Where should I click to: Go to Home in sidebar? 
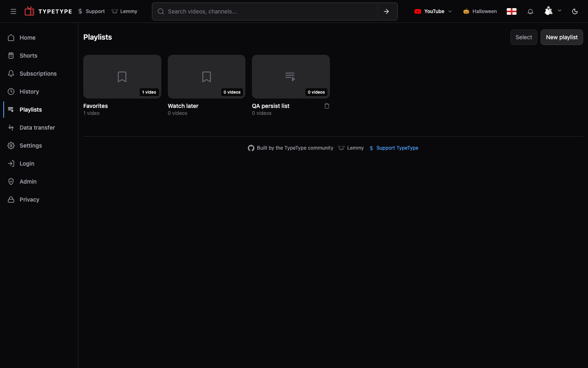click(39, 38)
